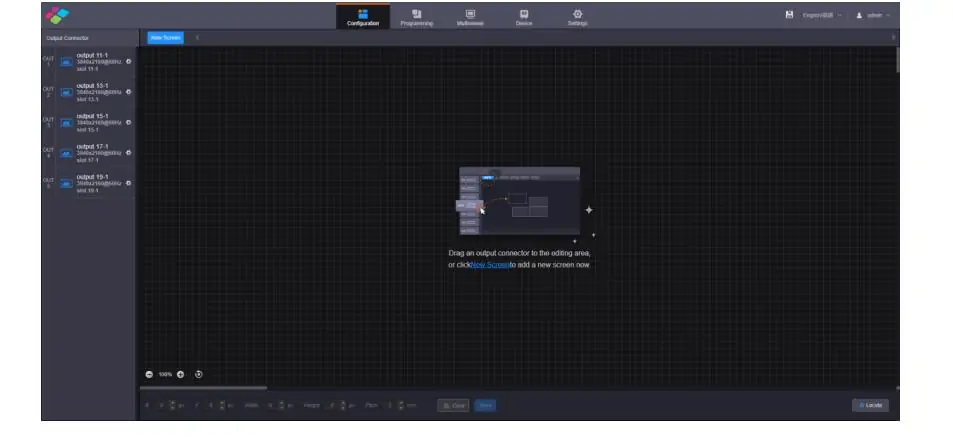Open the Settings tab
Image resolution: width=953 pixels, height=443 pixels.
[x=577, y=17]
